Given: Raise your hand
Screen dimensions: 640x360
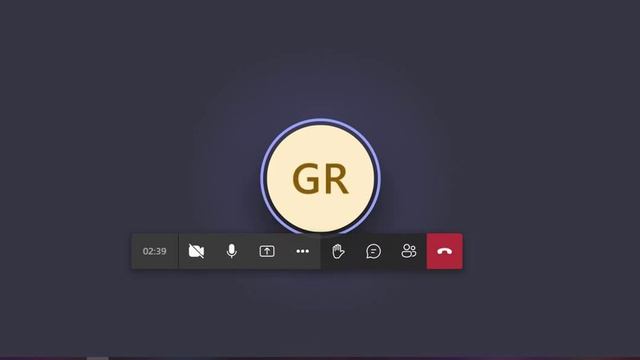Looking at the screenshot, I should 338,251.
